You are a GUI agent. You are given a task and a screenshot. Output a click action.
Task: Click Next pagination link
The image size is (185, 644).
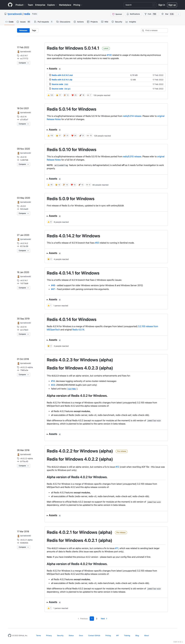(x=104, y=618)
